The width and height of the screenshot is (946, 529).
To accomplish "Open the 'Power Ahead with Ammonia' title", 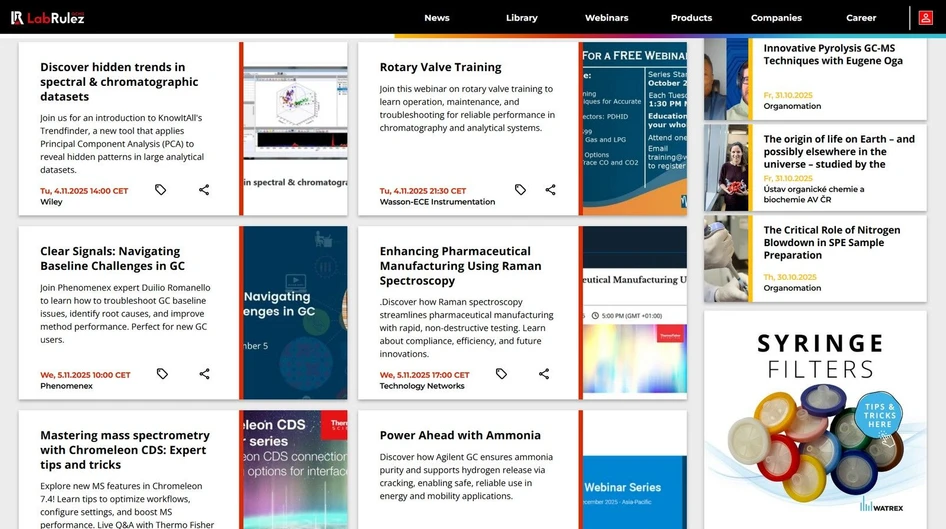I will (460, 435).
